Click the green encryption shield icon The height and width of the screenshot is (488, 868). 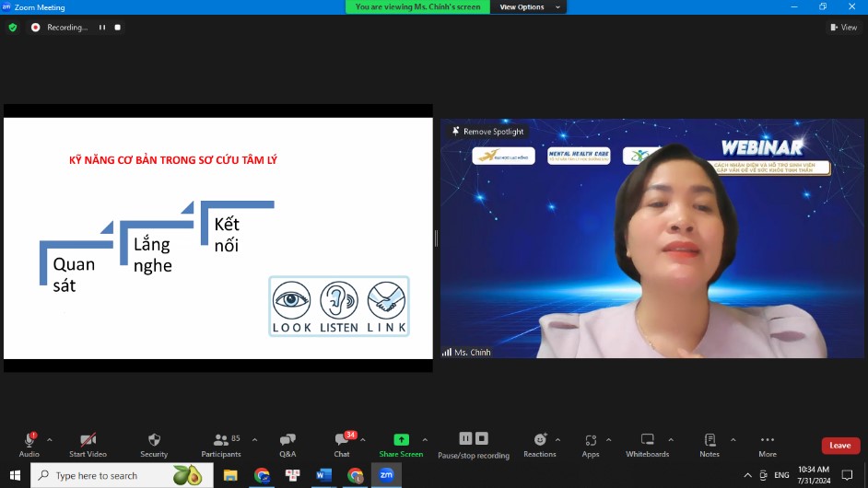click(13, 28)
